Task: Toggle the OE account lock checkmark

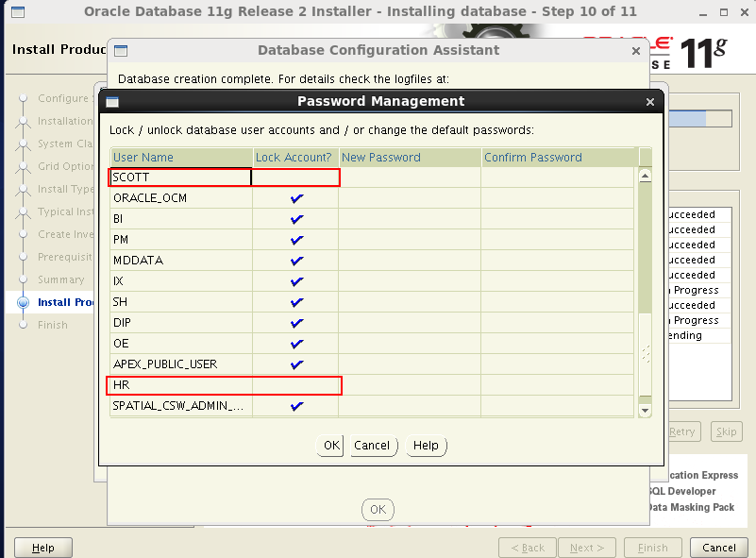Action: [x=296, y=344]
